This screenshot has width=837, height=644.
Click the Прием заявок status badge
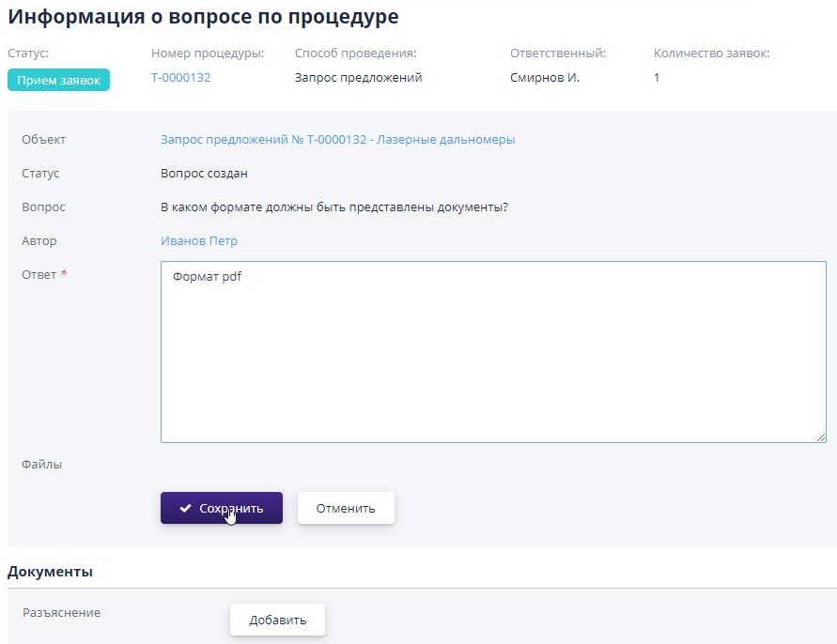(x=57, y=81)
